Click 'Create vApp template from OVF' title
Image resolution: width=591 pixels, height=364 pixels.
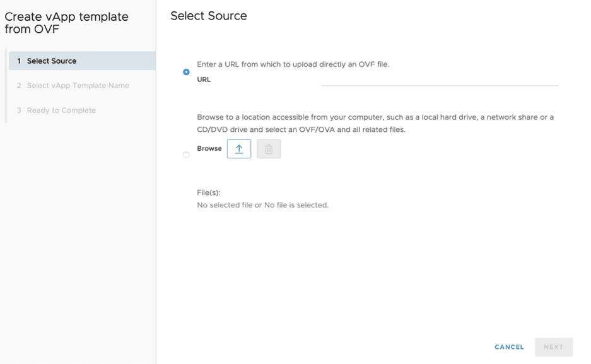(66, 23)
